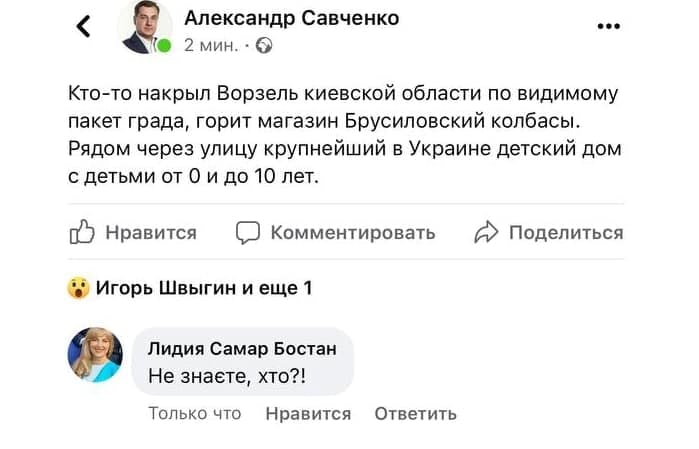Reply to the comment with "Ответить"
Image resolution: width=699 pixels, height=449 pixels.
pyautogui.click(x=415, y=413)
